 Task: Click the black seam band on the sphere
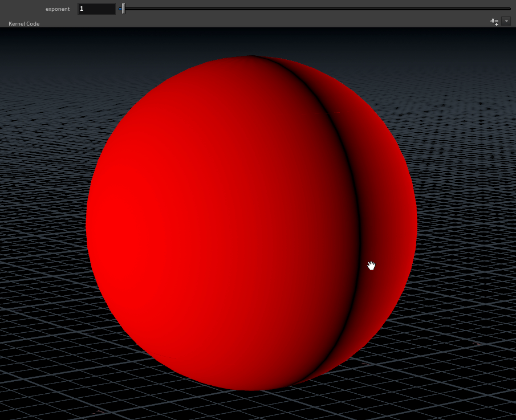(359, 228)
